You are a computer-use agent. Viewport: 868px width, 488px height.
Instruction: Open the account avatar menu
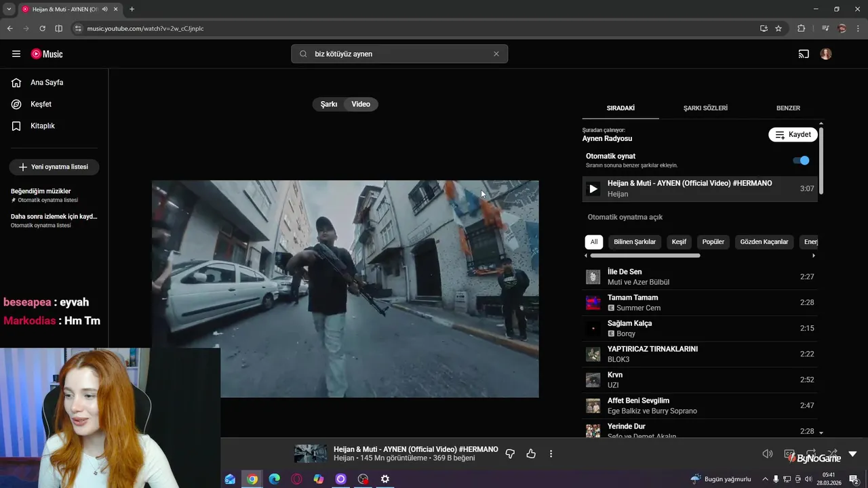coord(826,54)
